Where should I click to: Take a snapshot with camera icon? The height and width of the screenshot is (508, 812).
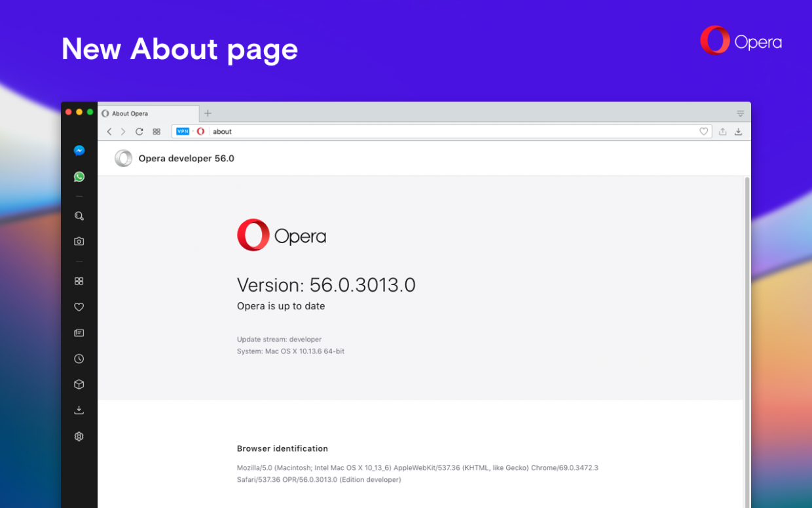[79, 241]
